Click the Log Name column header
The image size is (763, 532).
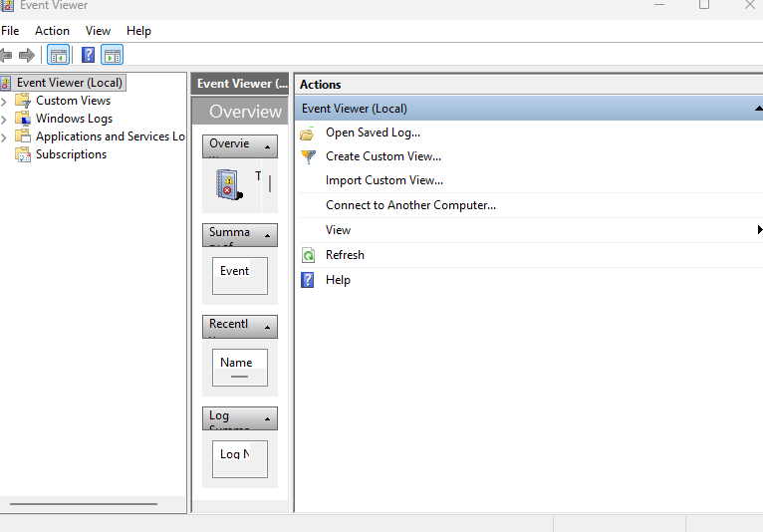pyautogui.click(x=235, y=454)
